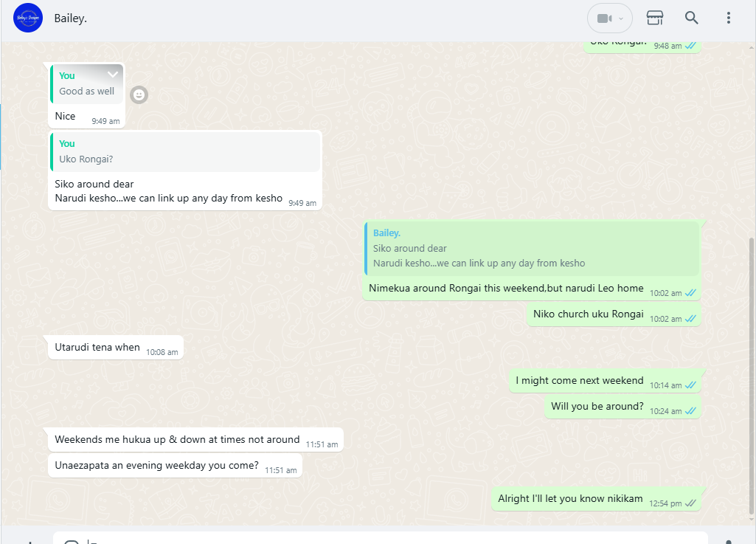Select 'Unaezapata an evening weekday you come?' message
This screenshot has width=756, height=544.
[x=175, y=466]
